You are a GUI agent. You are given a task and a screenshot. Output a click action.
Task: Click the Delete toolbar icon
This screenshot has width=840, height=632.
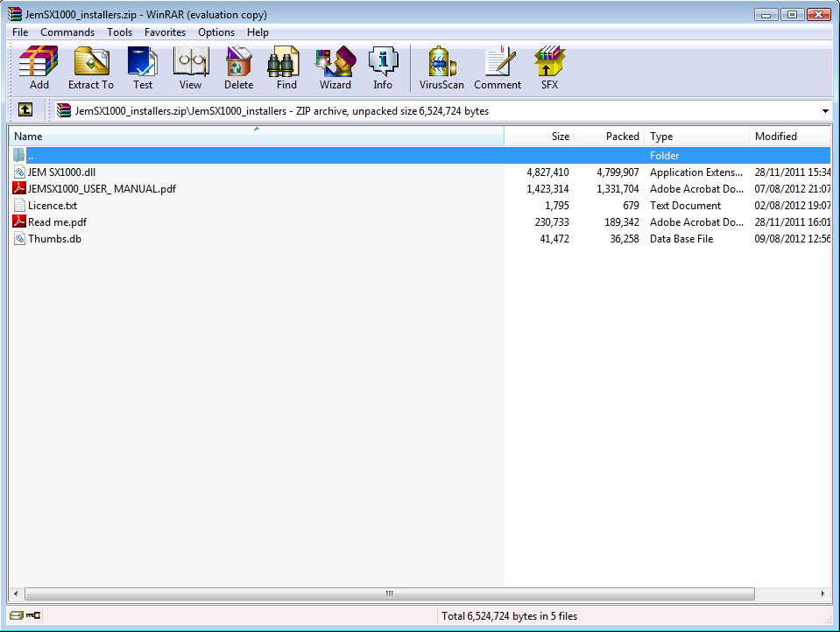click(238, 67)
